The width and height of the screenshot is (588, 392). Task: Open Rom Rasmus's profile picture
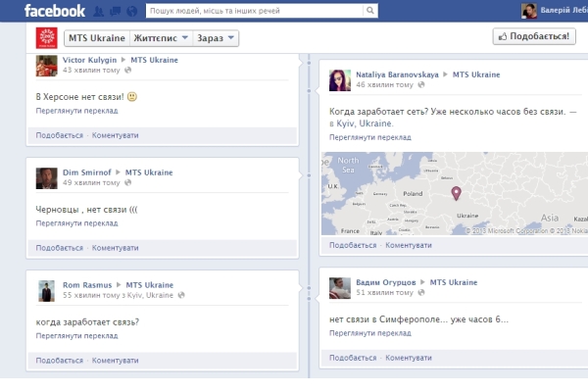coord(46,291)
